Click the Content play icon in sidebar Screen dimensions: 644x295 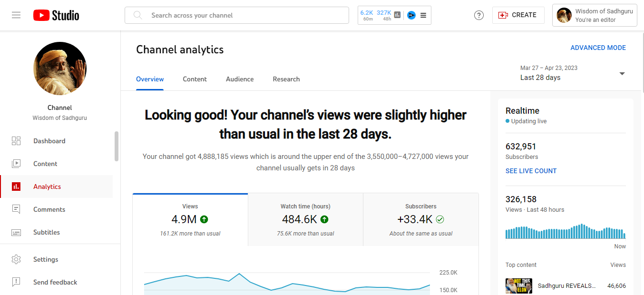16,164
